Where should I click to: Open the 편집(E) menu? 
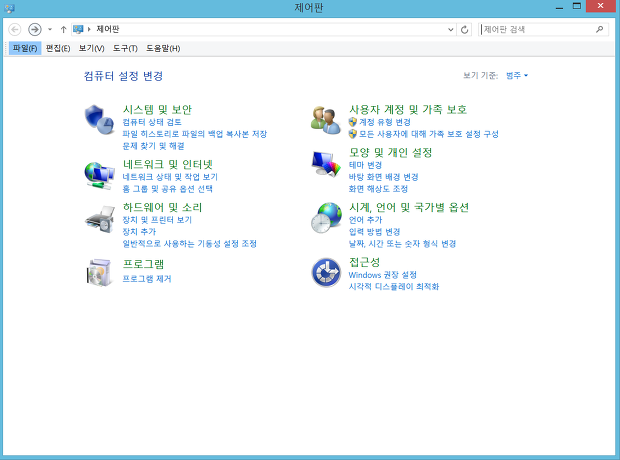point(58,48)
